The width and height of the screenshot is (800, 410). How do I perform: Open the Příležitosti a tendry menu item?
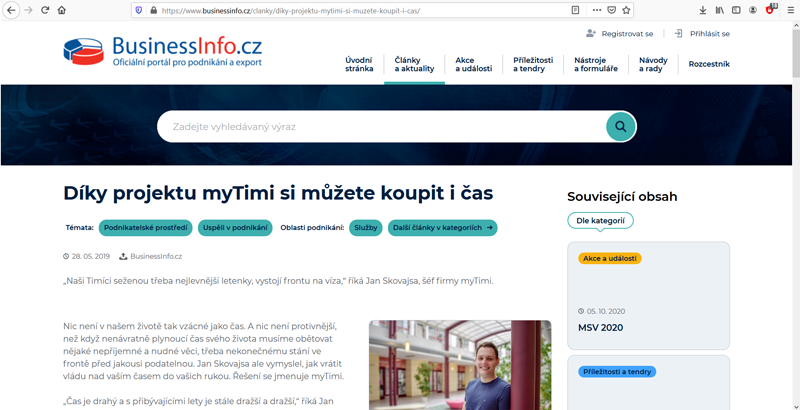[x=533, y=64]
